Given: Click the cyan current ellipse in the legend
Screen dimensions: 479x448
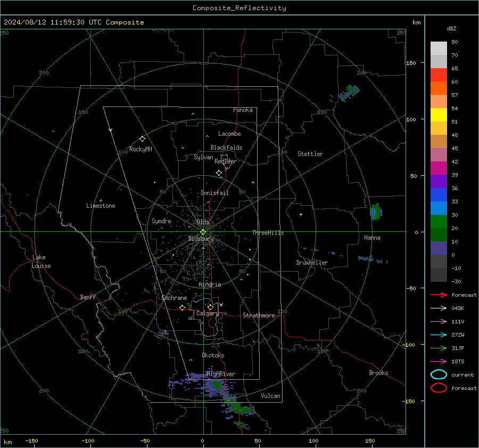Looking at the screenshot, I should point(439,374).
